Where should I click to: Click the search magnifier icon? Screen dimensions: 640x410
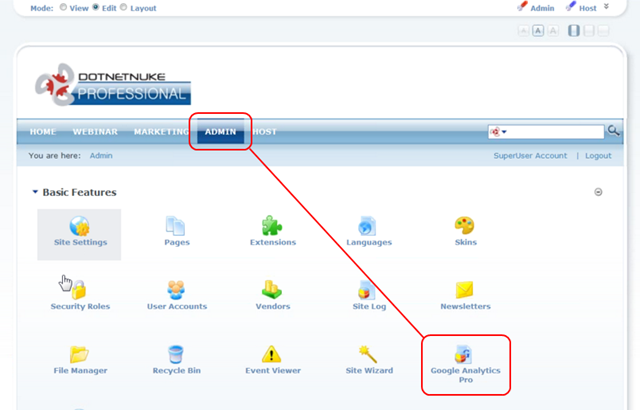(x=613, y=131)
